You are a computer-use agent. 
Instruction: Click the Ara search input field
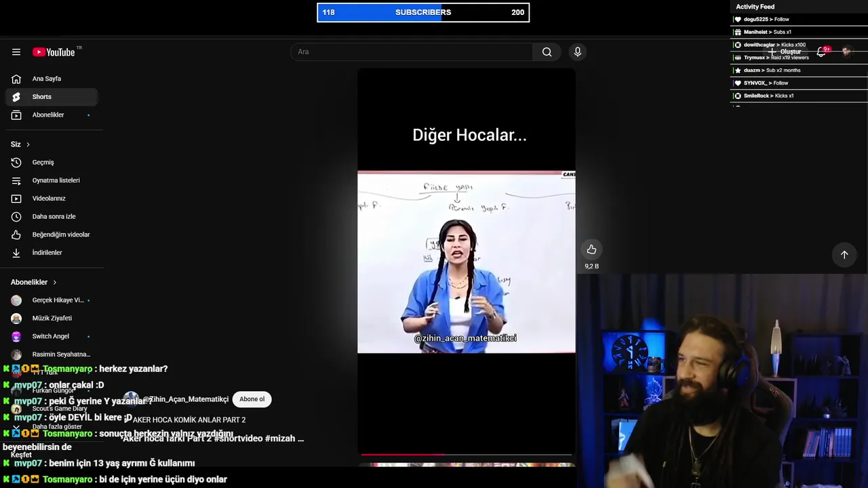(x=412, y=52)
